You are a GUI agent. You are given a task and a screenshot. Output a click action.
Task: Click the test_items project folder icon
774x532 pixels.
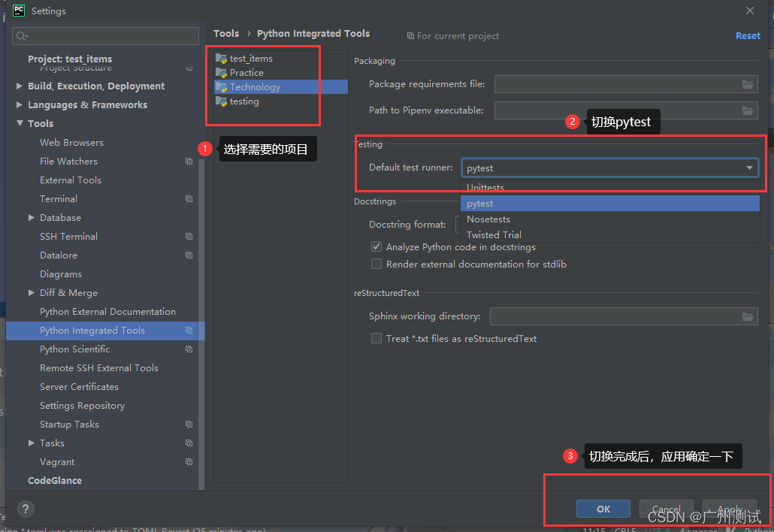pos(221,59)
